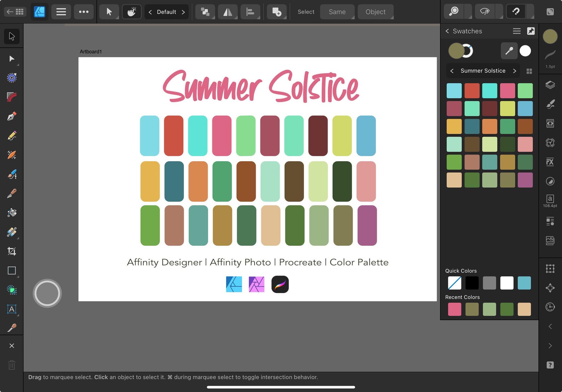Open Swatches panel hamburger menu
Screen dimensions: 562x392
517,31
